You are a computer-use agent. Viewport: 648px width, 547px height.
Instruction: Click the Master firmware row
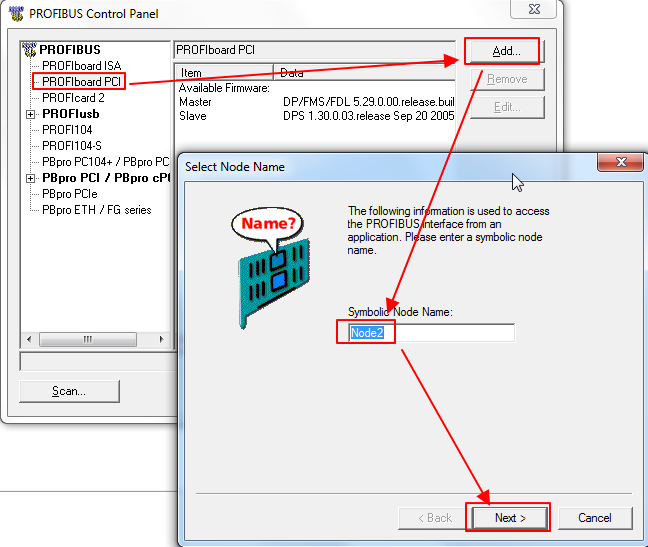tap(317, 102)
